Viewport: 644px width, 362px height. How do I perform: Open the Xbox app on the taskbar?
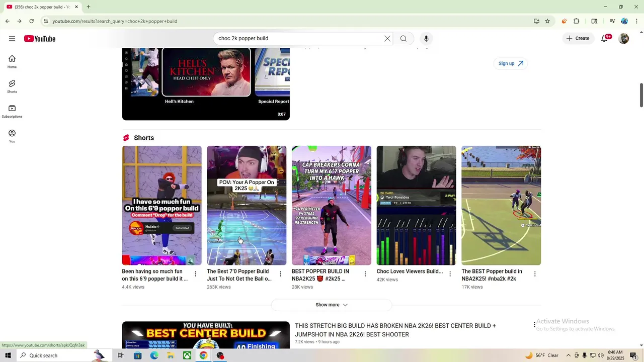pyautogui.click(x=187, y=355)
